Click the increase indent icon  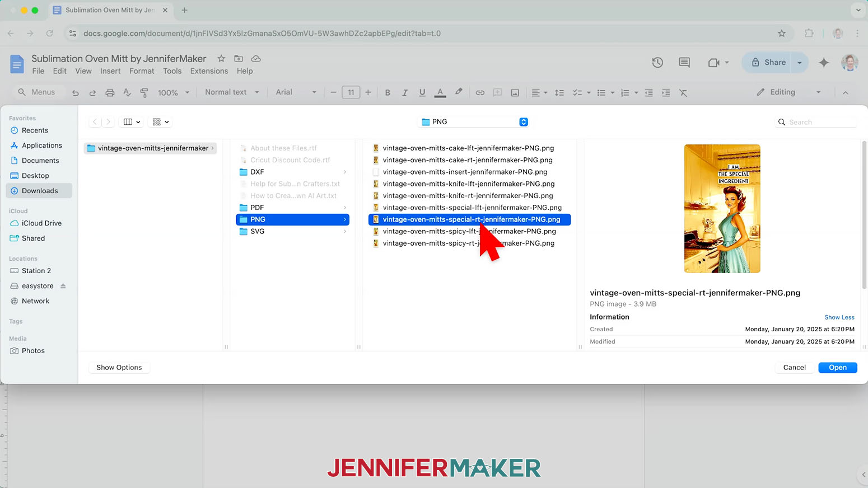[x=666, y=93]
